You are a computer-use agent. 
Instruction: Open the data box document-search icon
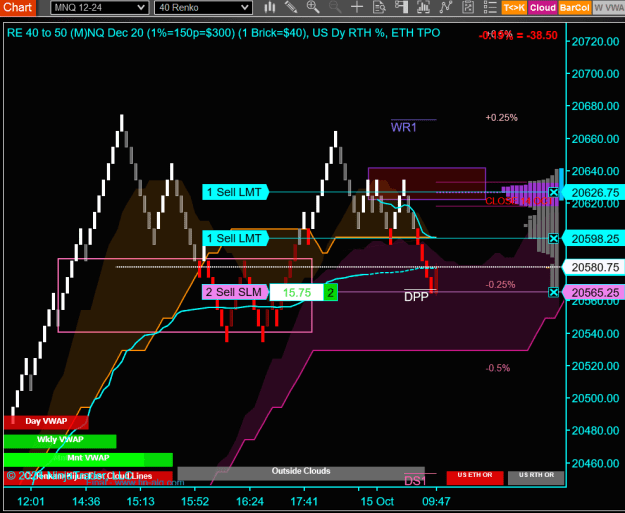click(379, 7)
